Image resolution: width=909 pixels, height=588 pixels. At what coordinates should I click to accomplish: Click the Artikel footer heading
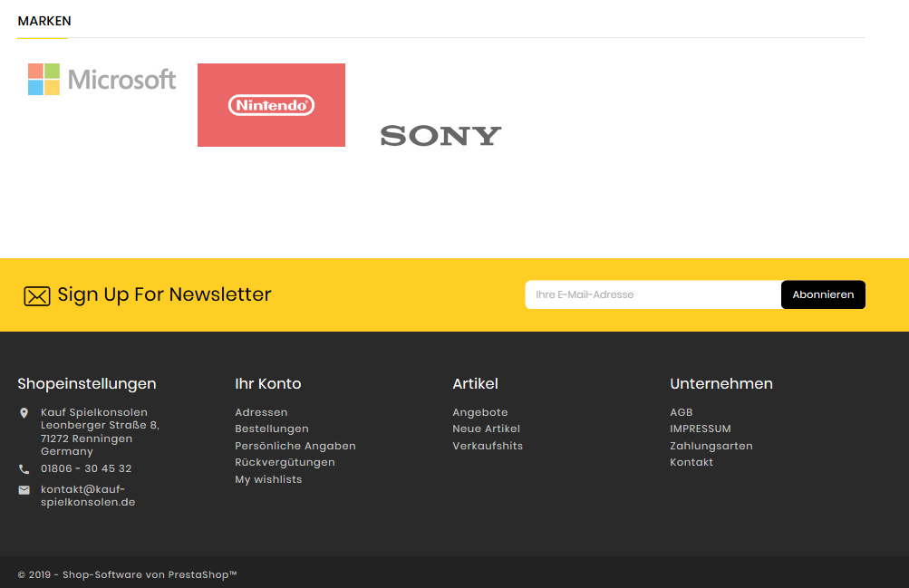click(475, 383)
